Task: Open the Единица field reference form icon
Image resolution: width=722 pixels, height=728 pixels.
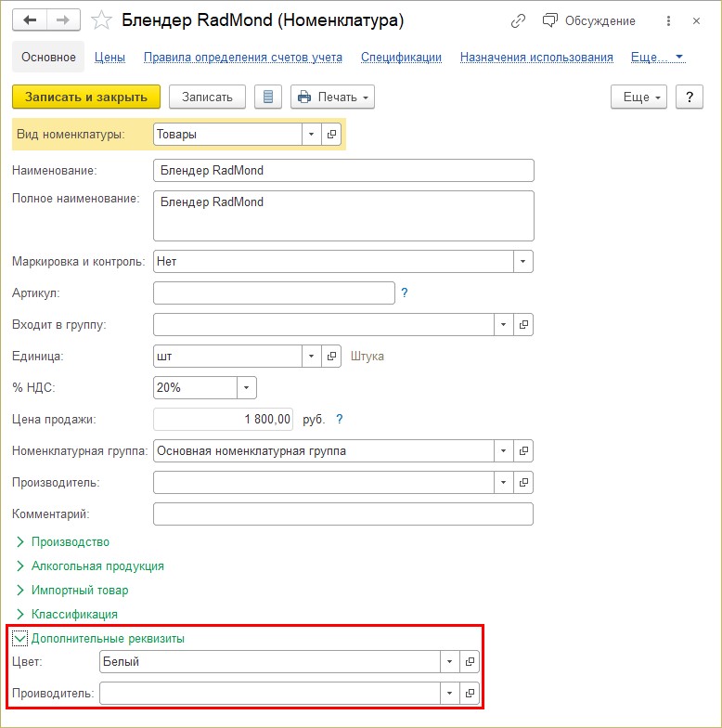Action: click(331, 356)
